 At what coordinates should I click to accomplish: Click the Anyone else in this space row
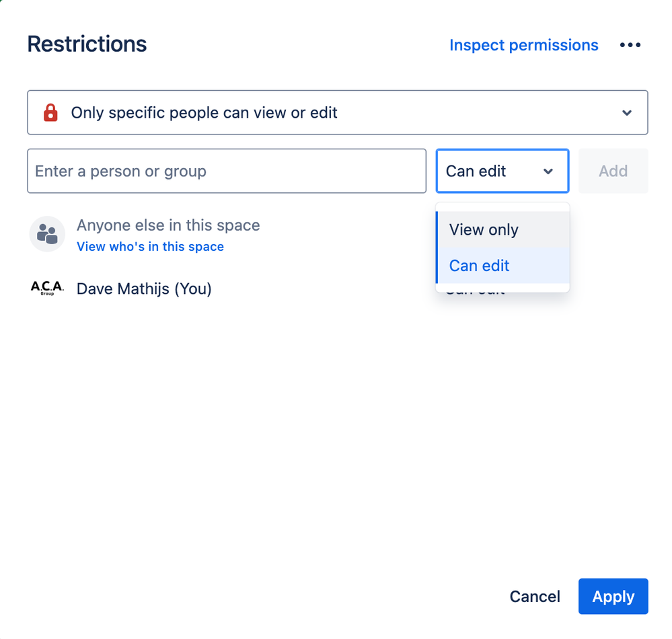click(x=168, y=225)
